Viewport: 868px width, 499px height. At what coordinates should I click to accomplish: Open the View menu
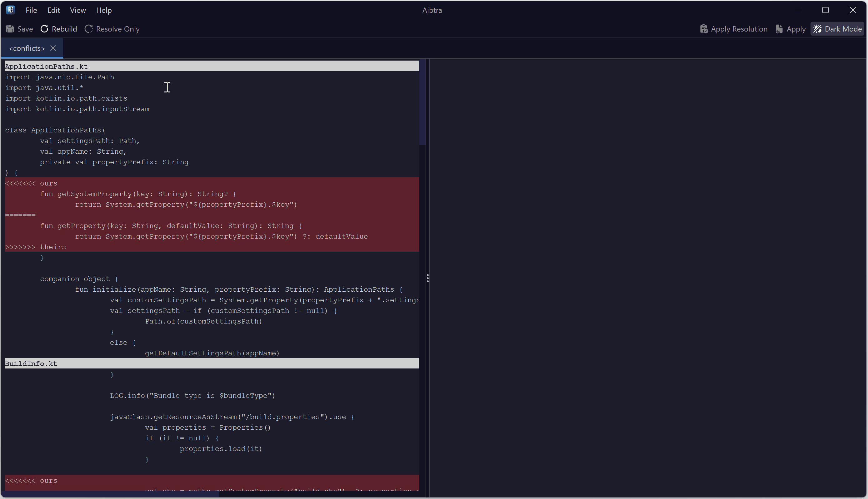pos(77,10)
